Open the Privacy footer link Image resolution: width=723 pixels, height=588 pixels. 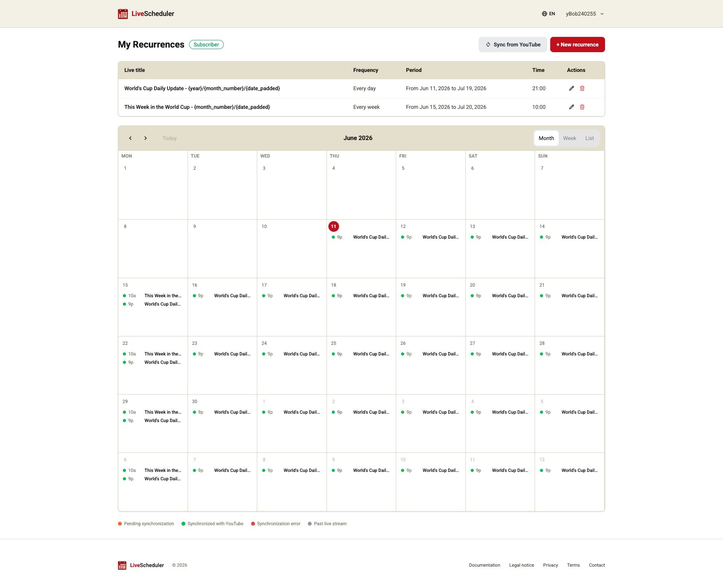(x=551, y=565)
